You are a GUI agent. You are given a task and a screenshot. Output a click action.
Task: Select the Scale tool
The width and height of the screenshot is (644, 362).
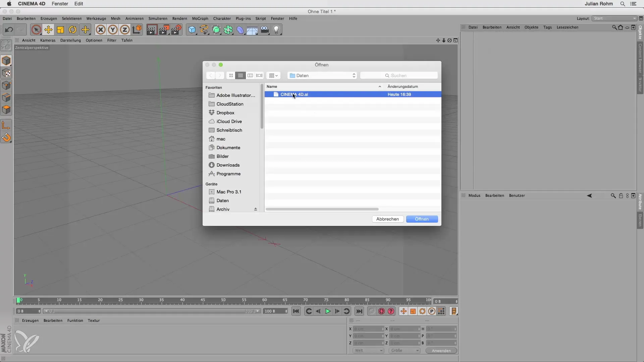pos(60,29)
